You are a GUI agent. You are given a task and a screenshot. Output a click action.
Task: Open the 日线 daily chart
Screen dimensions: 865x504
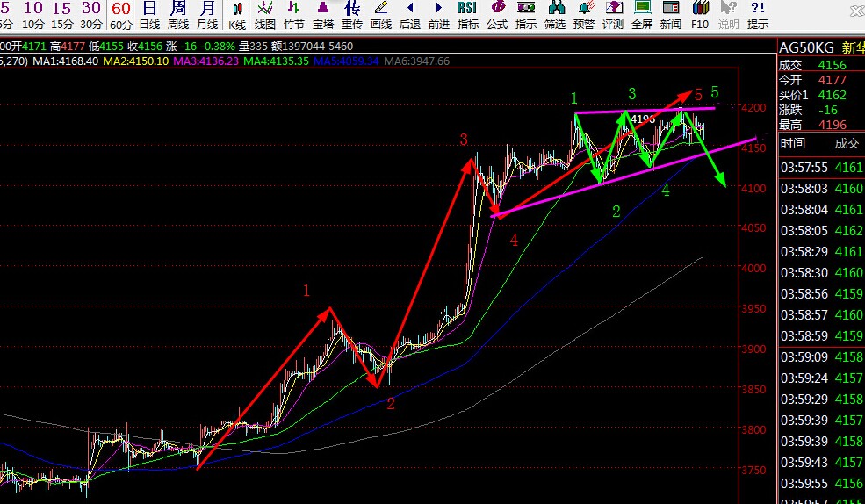[x=149, y=15]
